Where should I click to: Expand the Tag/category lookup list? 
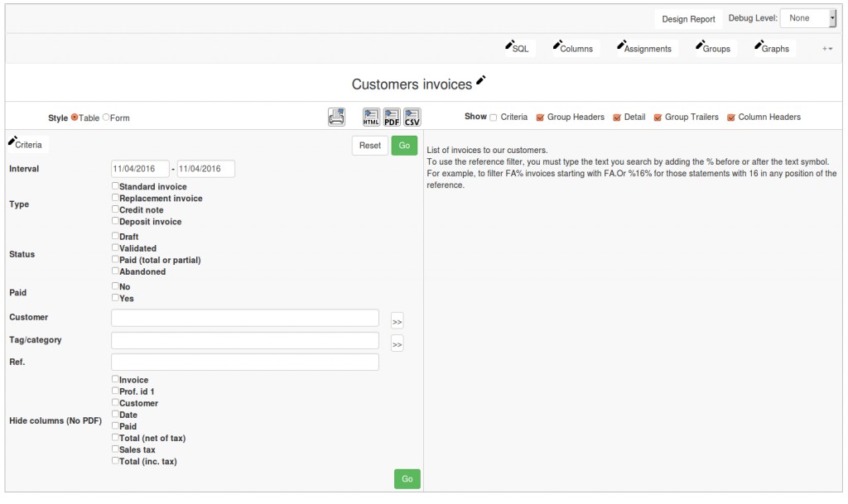click(397, 344)
